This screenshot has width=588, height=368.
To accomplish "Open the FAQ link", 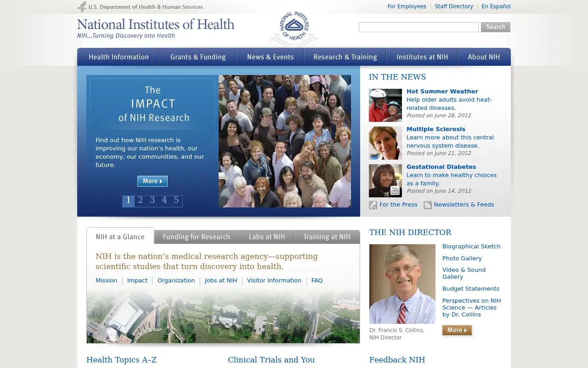I will coord(317,281).
